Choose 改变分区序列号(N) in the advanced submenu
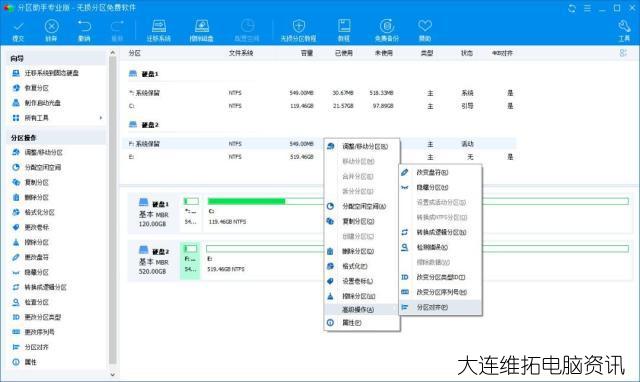This screenshot has width=640, height=382. click(440, 293)
